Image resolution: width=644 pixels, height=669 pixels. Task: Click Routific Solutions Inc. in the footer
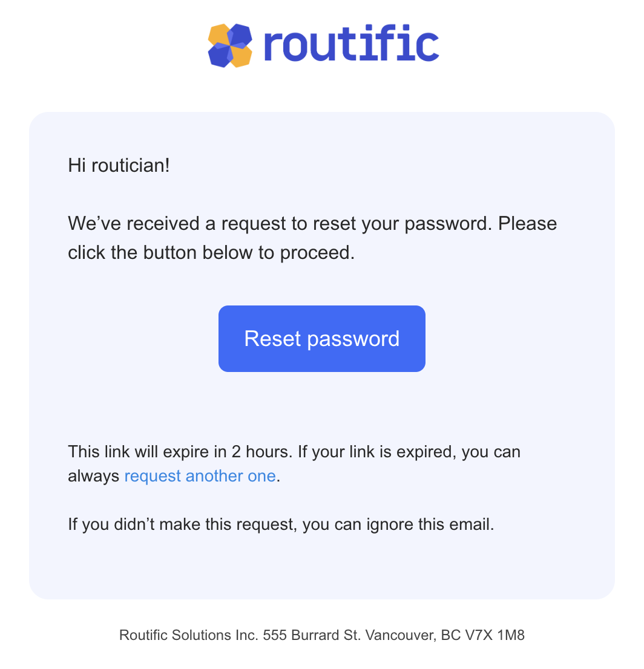189,635
